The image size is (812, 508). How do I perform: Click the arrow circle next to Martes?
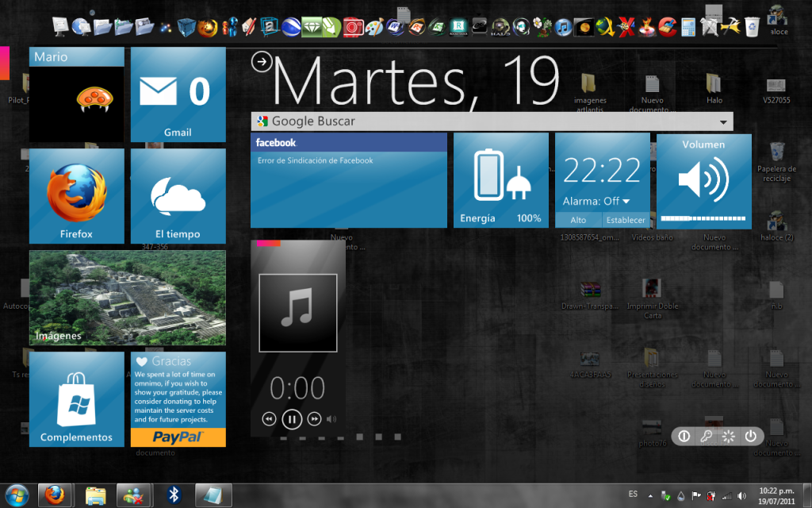[262, 62]
